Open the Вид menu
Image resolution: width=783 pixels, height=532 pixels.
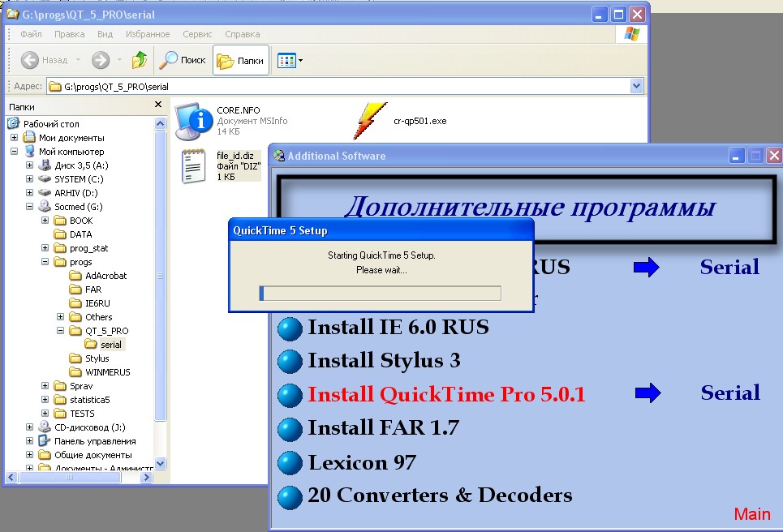[x=105, y=34]
